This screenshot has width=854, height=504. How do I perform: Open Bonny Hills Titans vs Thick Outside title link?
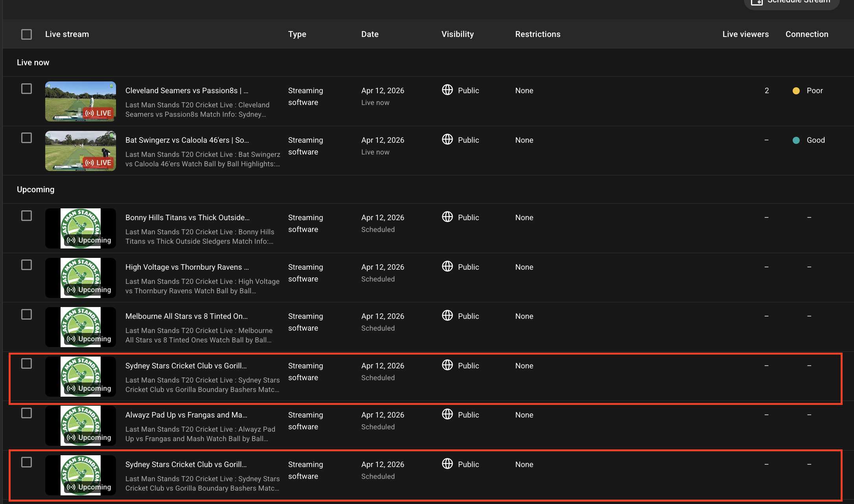187,217
